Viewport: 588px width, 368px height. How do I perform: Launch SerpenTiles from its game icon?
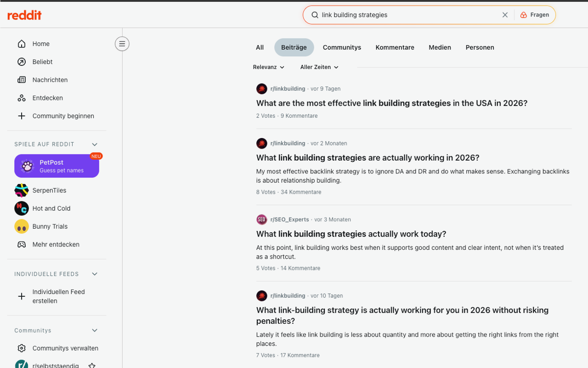[x=21, y=190]
